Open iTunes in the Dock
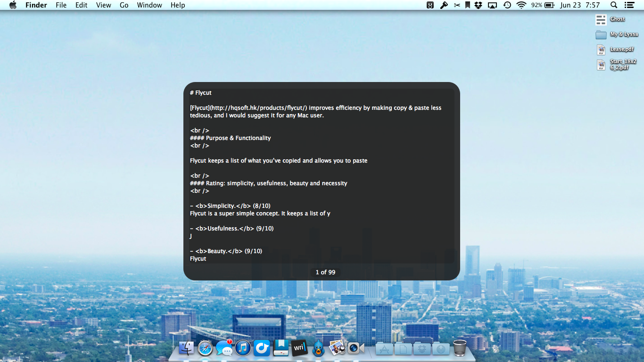 tap(243, 348)
